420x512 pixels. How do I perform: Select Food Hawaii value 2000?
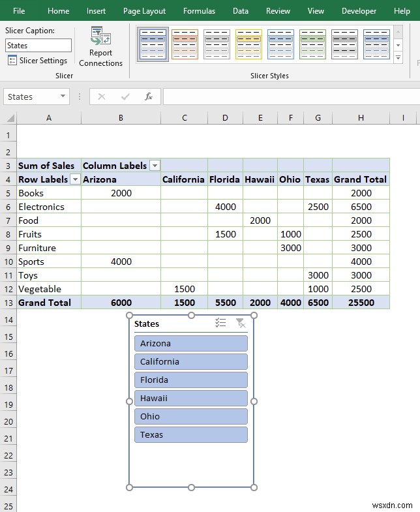point(260,220)
